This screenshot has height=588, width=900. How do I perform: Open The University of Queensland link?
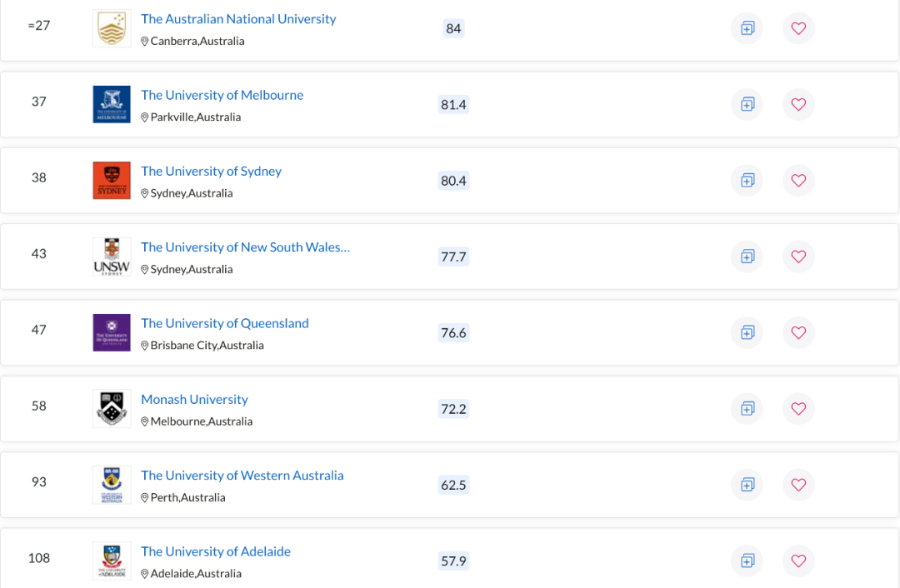pos(225,323)
